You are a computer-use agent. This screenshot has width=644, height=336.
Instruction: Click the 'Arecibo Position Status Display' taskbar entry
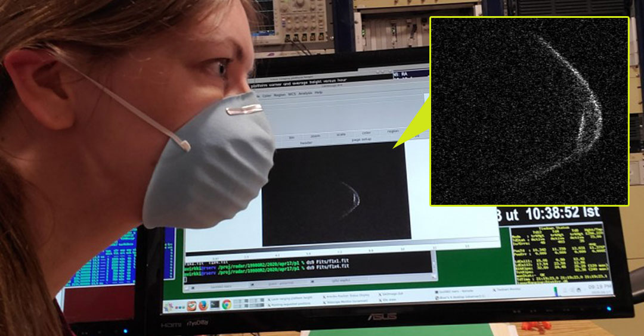pyautogui.click(x=345, y=296)
